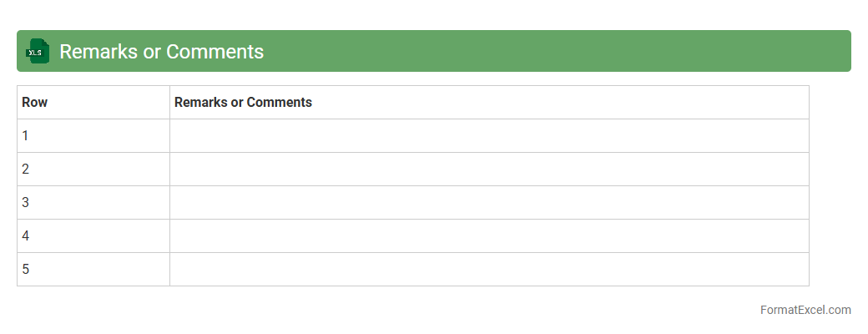Click the white XLS label on the file icon
This screenshot has width=868, height=334.
tap(35, 53)
